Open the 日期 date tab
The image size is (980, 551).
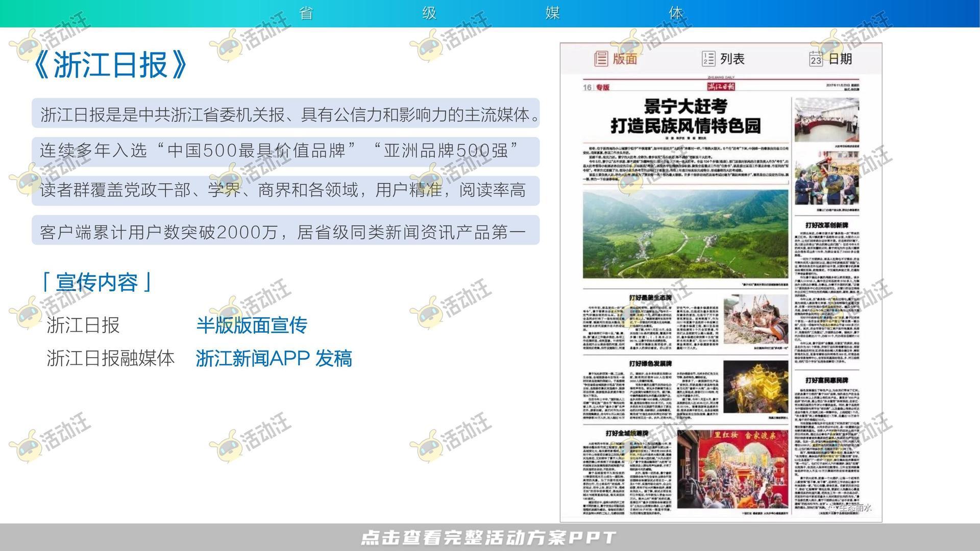pos(830,59)
